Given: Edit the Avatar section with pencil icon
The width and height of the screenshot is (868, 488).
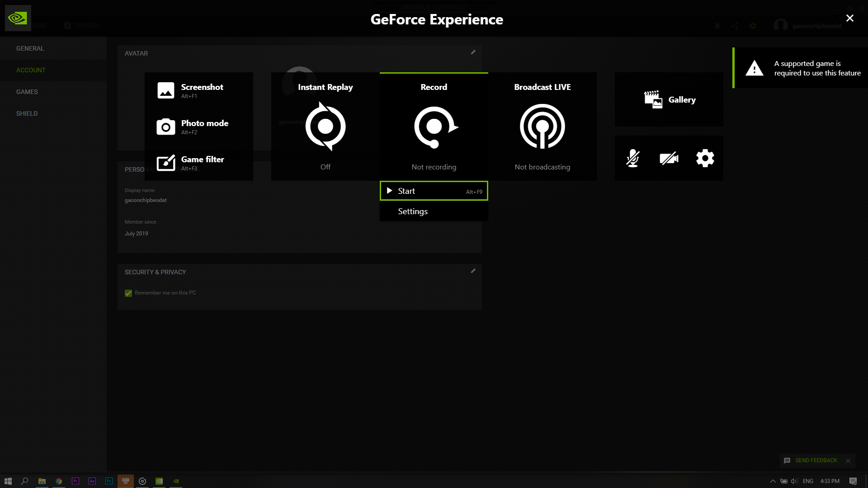Looking at the screenshot, I should point(473,52).
